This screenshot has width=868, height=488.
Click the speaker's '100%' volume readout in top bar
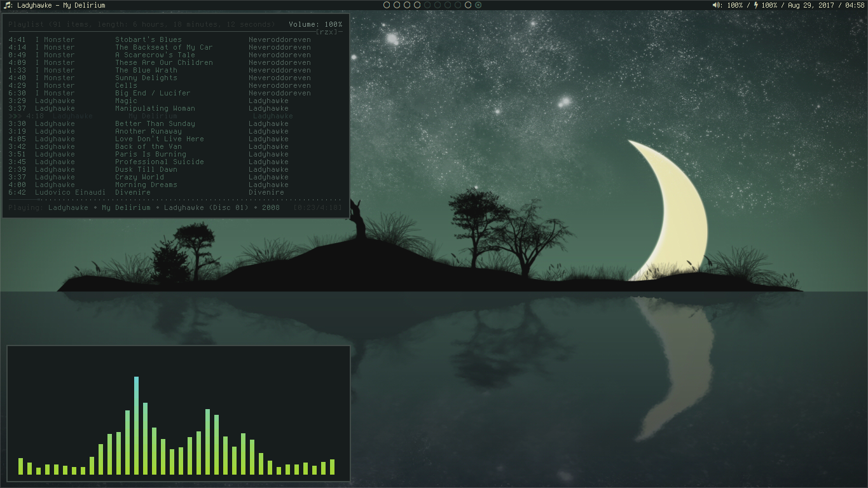coord(735,5)
